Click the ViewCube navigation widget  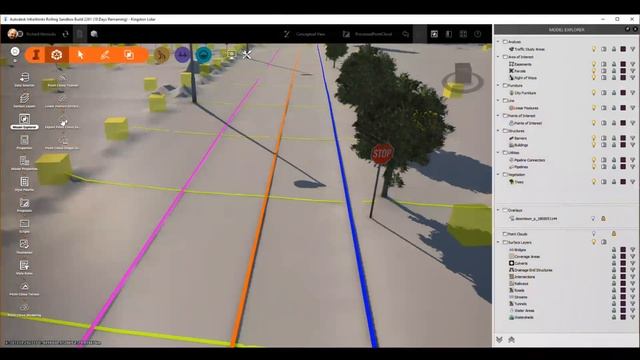(463, 79)
